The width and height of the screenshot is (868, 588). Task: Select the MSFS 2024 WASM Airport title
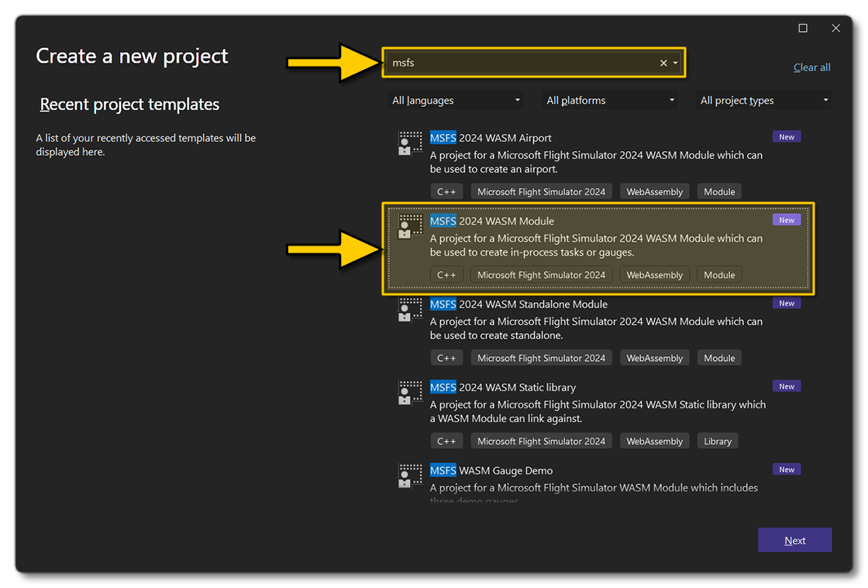point(491,138)
